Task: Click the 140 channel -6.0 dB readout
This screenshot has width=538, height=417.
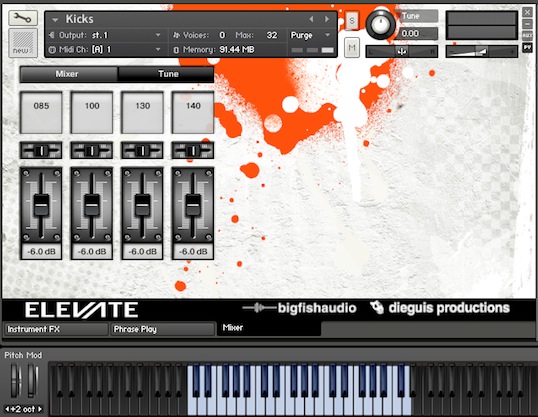Action: point(193,252)
